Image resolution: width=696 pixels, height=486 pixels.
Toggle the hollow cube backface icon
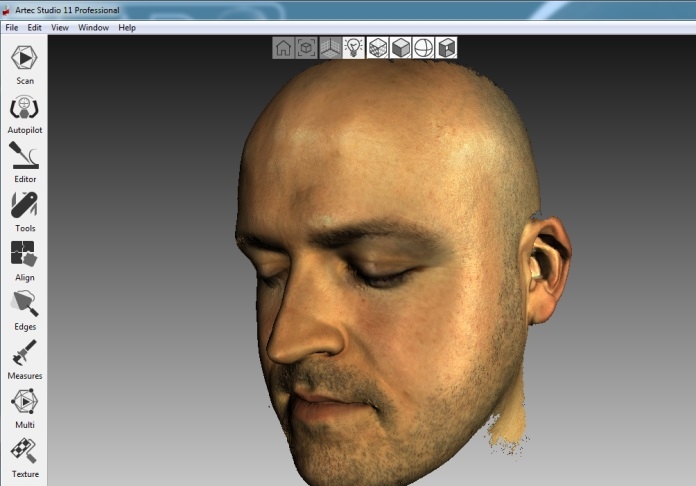[x=446, y=48]
